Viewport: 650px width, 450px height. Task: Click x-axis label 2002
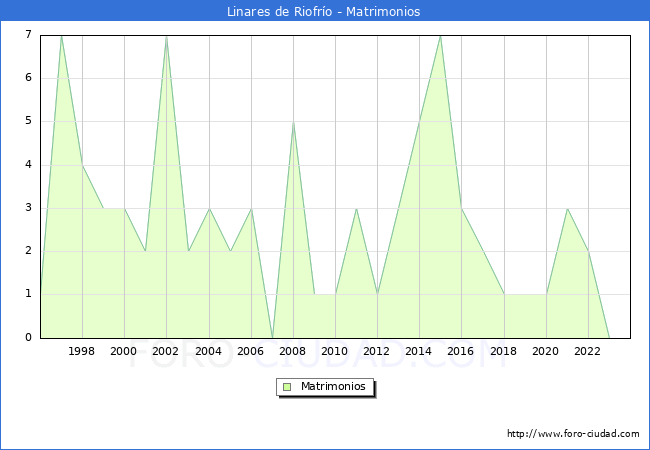[x=165, y=351]
